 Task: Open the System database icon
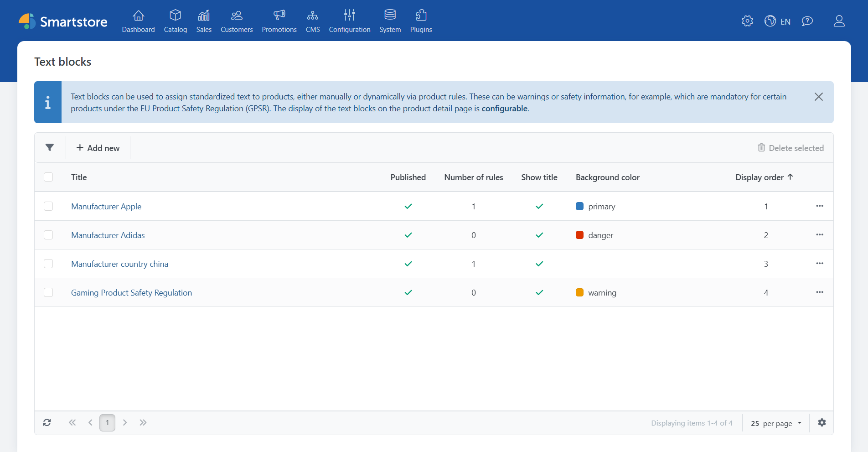[390, 15]
